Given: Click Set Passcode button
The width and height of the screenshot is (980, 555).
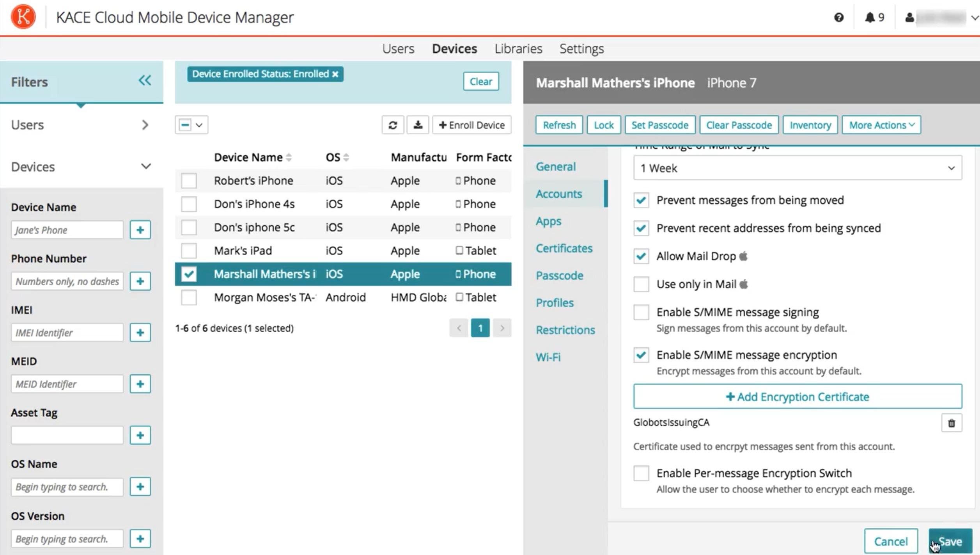Looking at the screenshot, I should [x=659, y=125].
